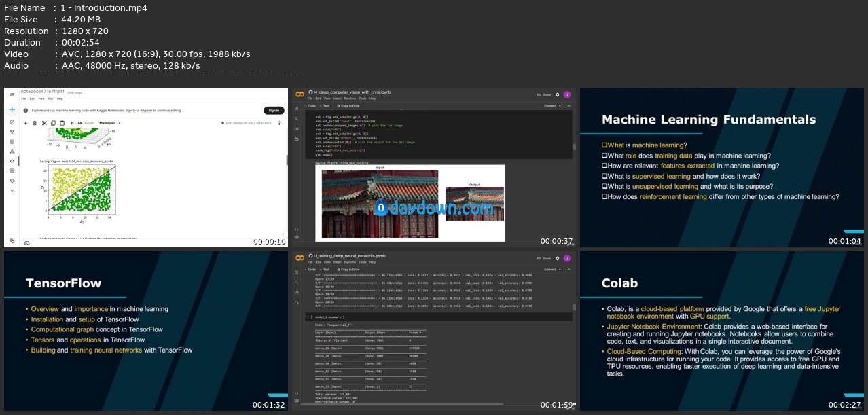Open Tools menu in 14_deep_computer_vision notebook

[x=363, y=98]
